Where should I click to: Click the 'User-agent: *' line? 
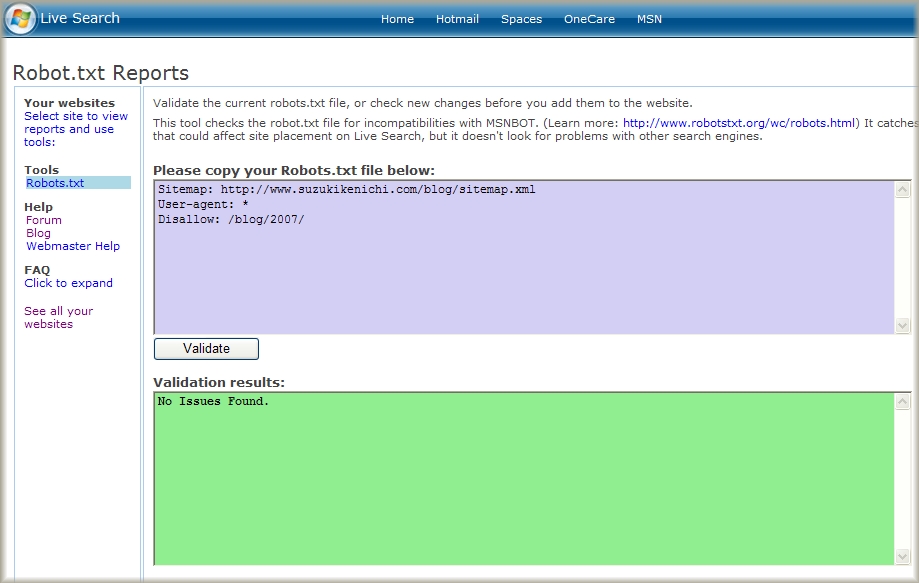click(203, 204)
